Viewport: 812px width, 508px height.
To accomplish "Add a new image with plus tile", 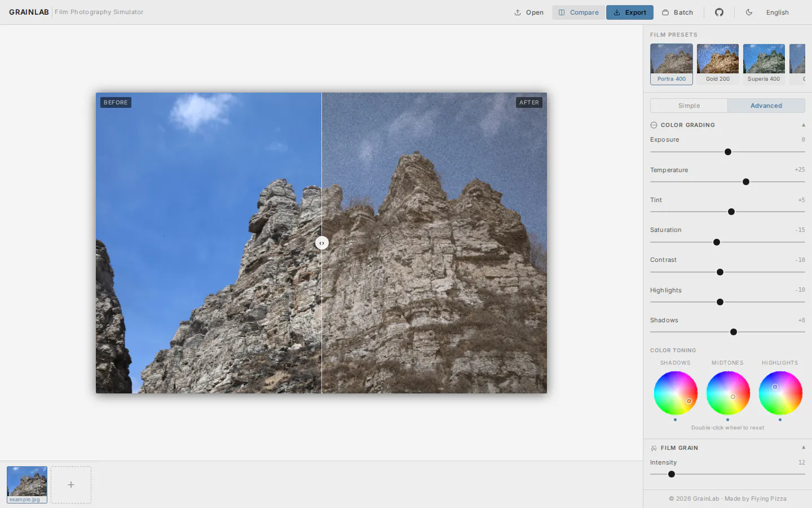I will tap(71, 484).
